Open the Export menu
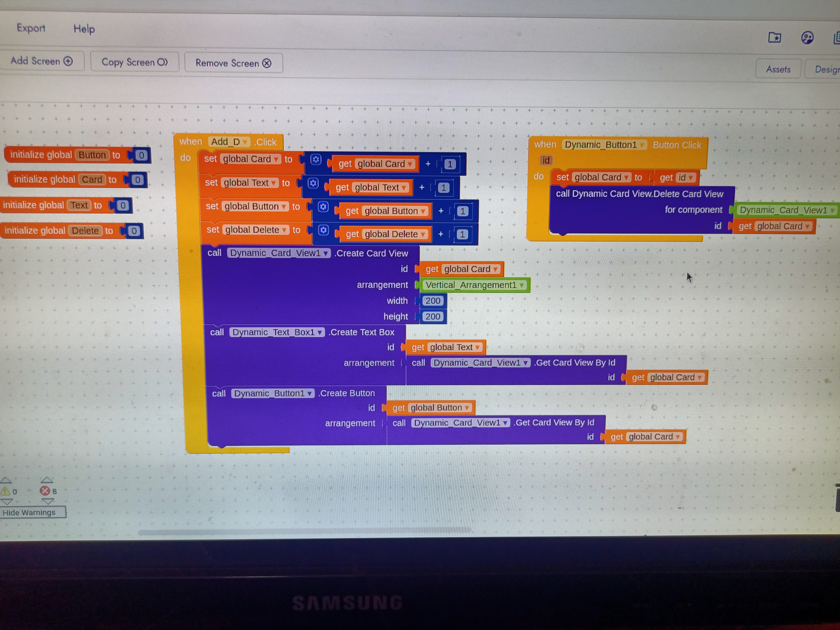The image size is (840, 630). pyautogui.click(x=31, y=28)
